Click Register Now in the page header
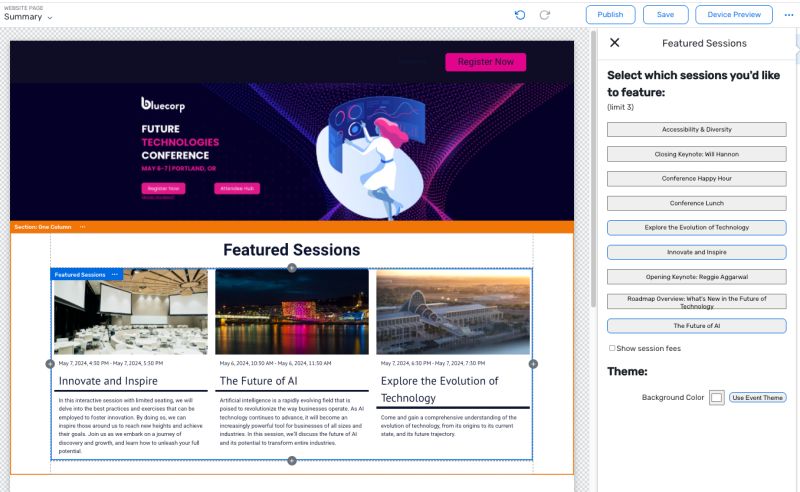800x492 pixels. pos(486,62)
